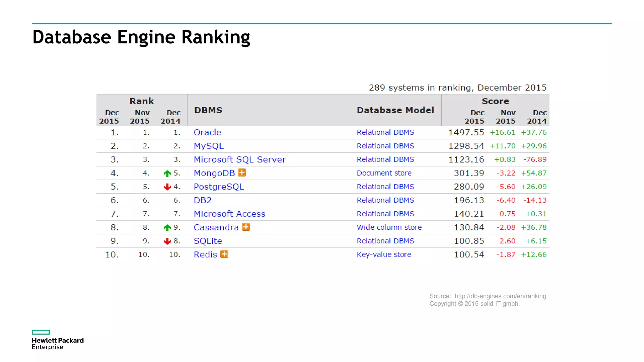Open the SQLite link
The image size is (644, 362).
pos(208,241)
